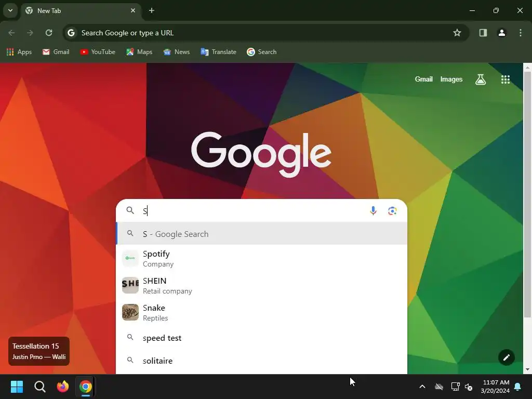Open the tab search dropdown arrow
The height and width of the screenshot is (399, 532).
pos(10,10)
